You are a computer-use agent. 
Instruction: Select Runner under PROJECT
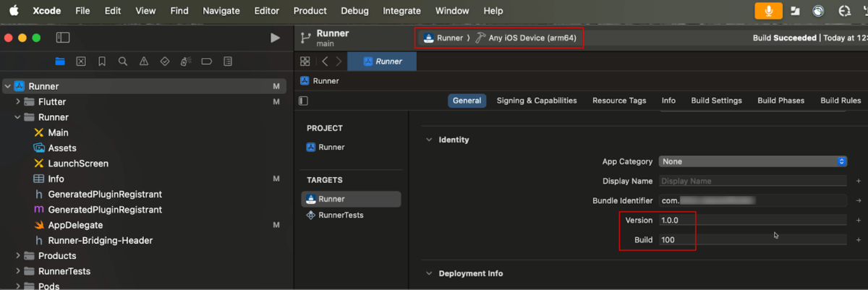coord(331,147)
